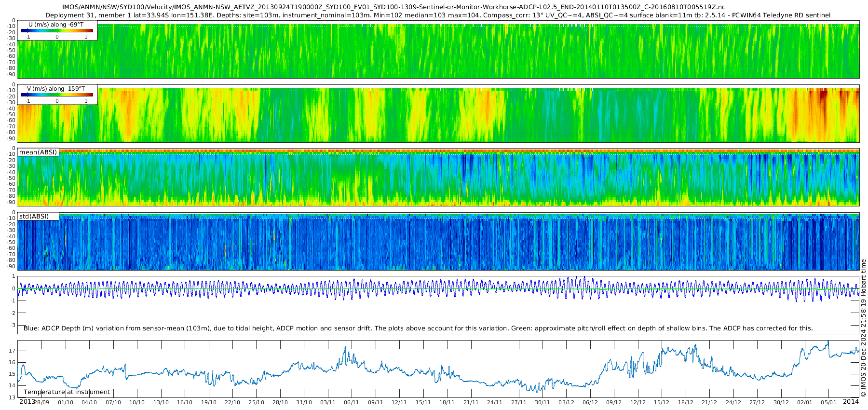Click the V velocity colorbar legend
Viewport: 868px width, 410px height.
point(57,95)
